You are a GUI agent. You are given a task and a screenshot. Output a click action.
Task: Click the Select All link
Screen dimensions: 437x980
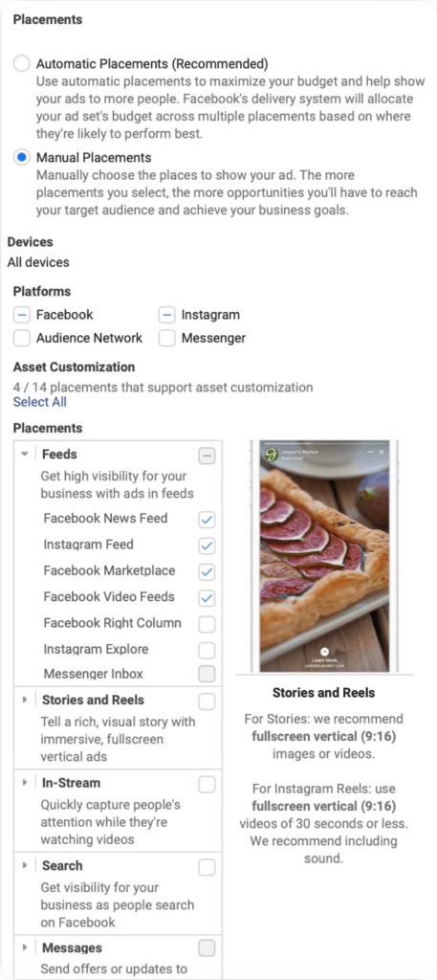pyautogui.click(x=40, y=402)
